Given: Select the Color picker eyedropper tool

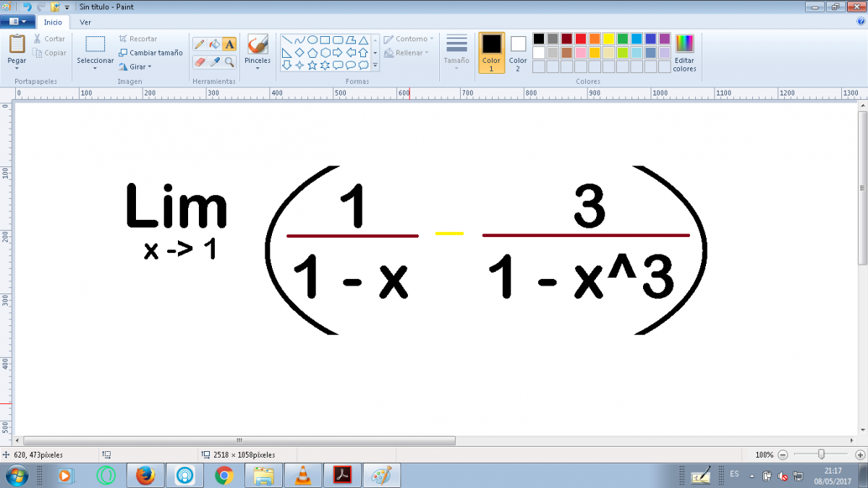Looking at the screenshot, I should 214,62.
